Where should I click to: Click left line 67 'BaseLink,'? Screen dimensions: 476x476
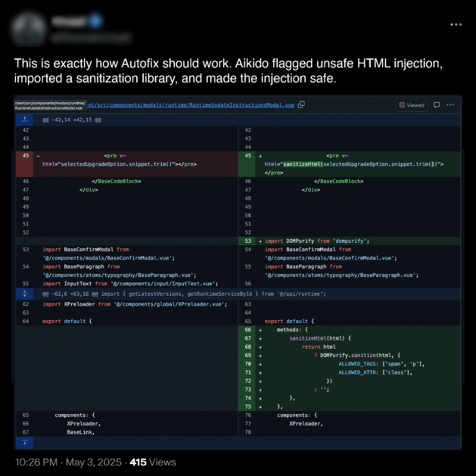click(81, 433)
